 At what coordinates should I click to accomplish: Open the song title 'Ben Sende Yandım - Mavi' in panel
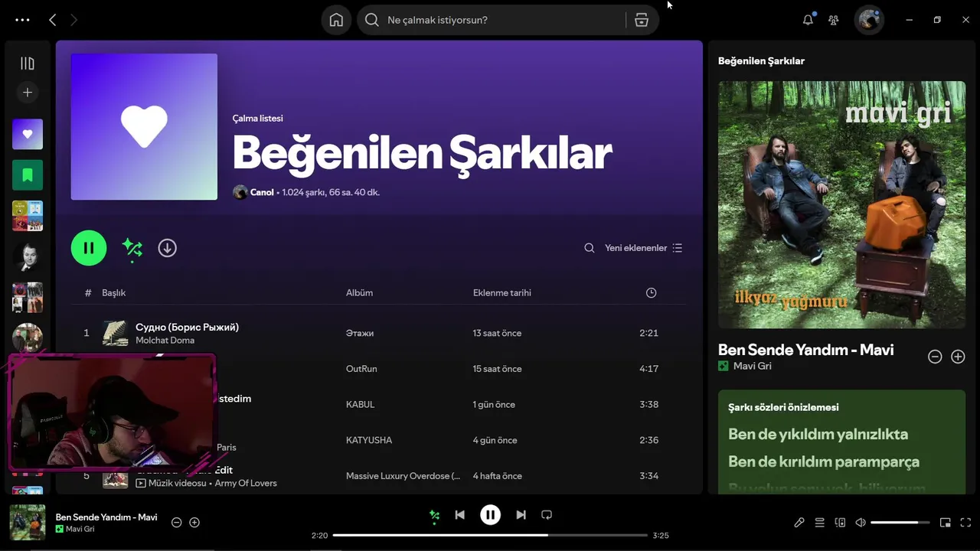click(805, 350)
